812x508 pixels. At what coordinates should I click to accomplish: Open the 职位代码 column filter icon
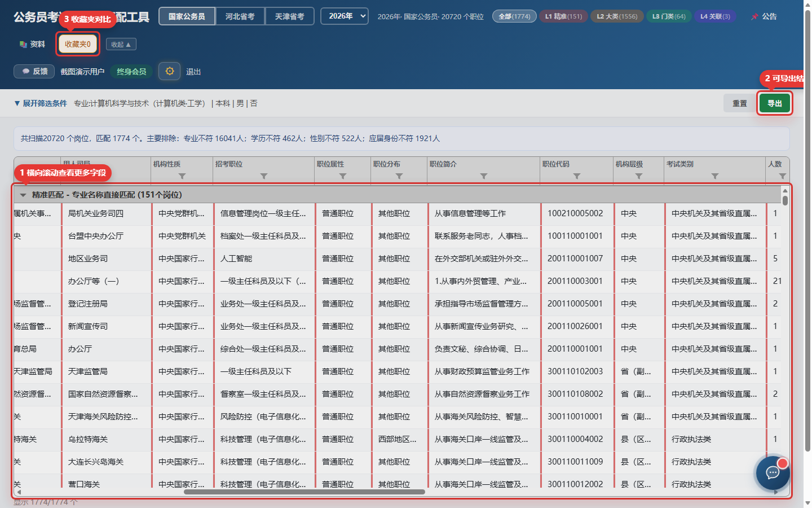pyautogui.click(x=577, y=176)
